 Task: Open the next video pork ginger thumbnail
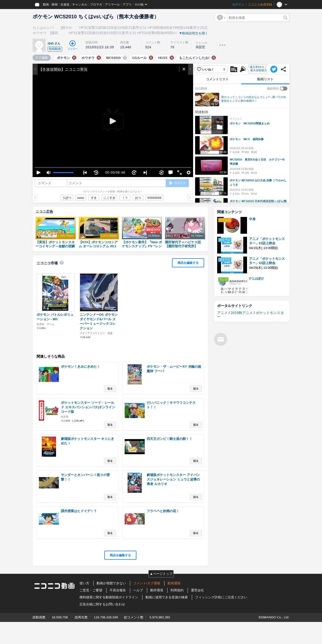tap(207, 100)
